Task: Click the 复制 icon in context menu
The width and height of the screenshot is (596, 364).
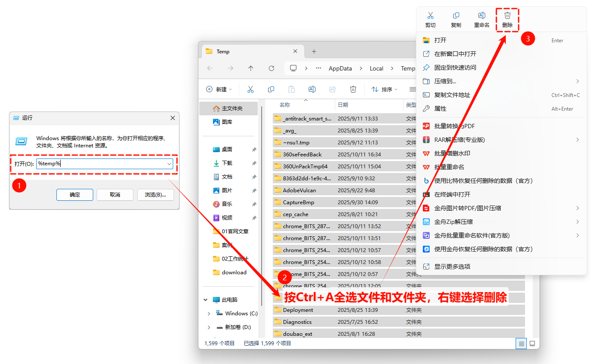Action: (456, 16)
